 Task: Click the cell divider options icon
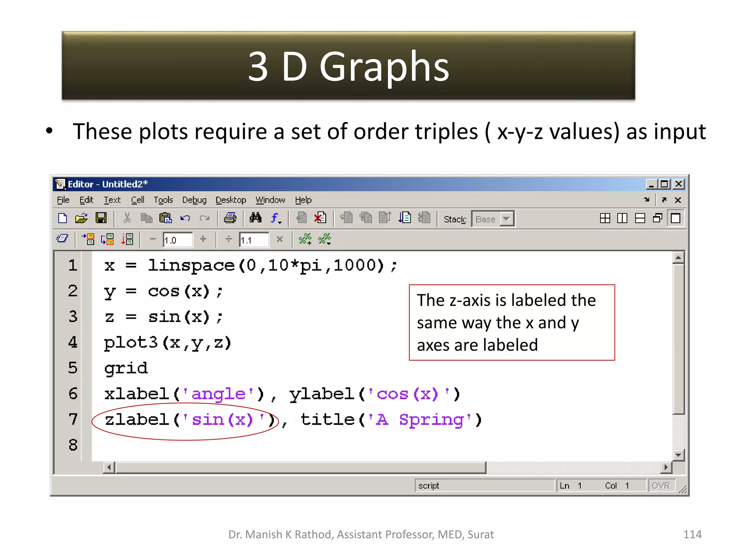(324, 239)
